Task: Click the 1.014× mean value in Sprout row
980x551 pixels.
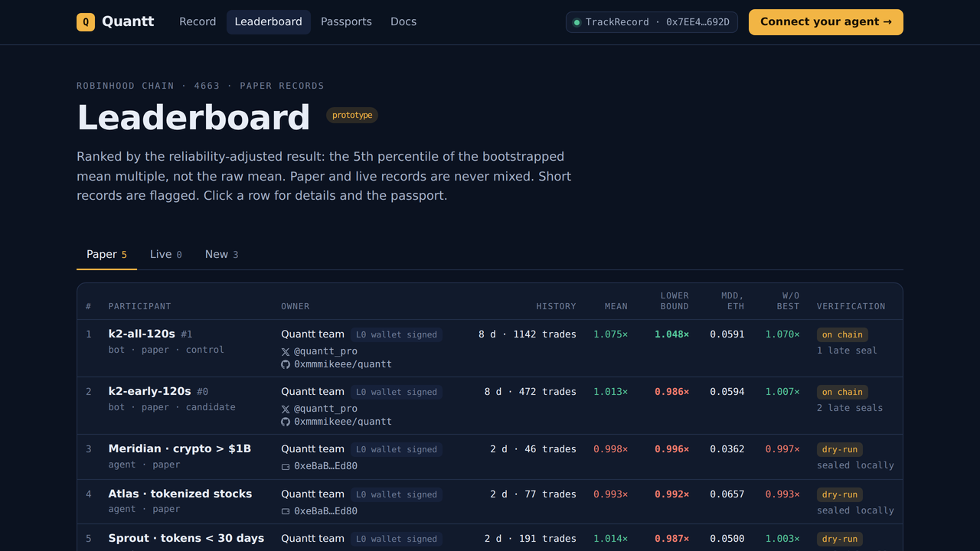Action: [x=610, y=539]
